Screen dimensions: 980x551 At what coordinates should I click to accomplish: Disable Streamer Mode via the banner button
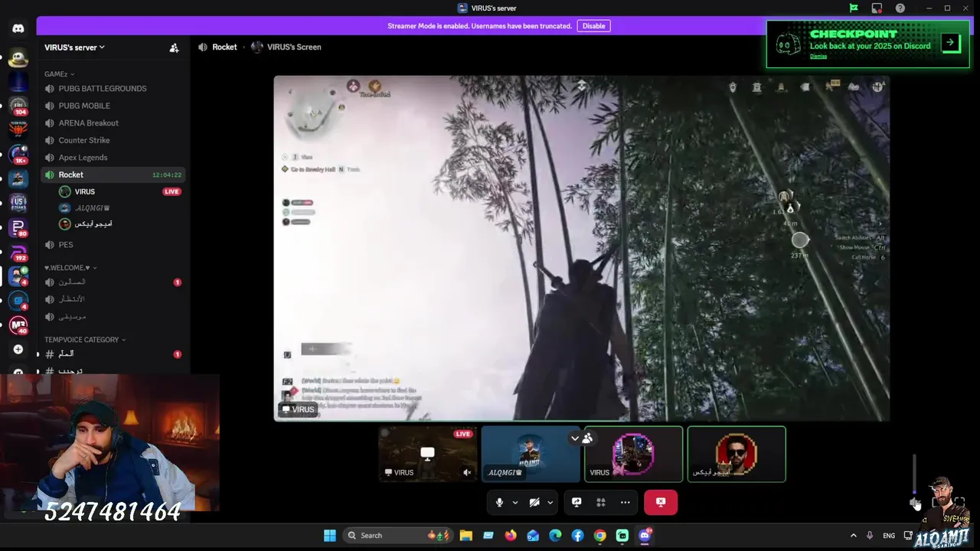(593, 26)
